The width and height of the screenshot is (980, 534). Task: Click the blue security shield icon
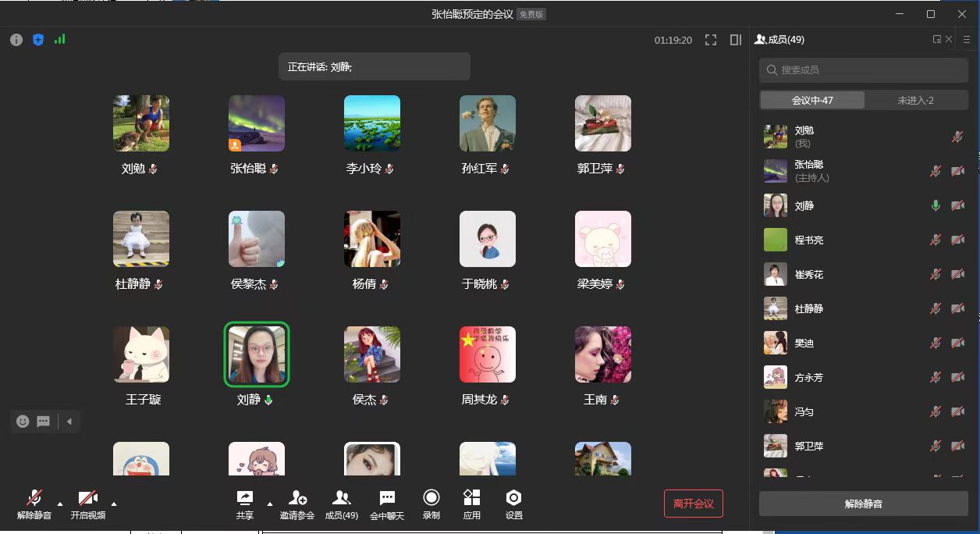tap(37, 40)
